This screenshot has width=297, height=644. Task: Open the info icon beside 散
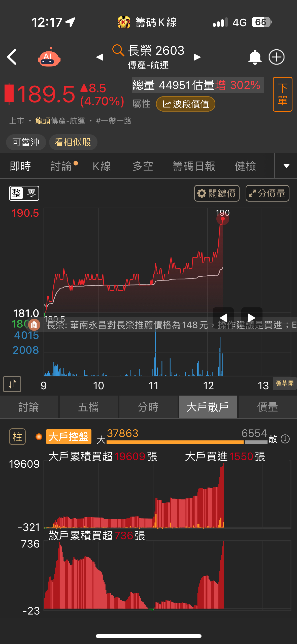pyautogui.click(x=285, y=439)
